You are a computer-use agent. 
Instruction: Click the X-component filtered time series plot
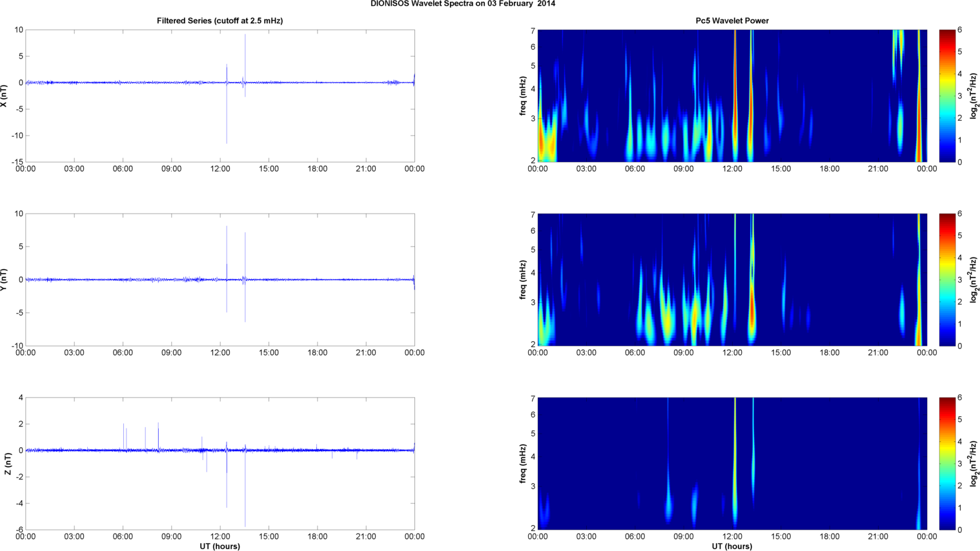(219, 95)
